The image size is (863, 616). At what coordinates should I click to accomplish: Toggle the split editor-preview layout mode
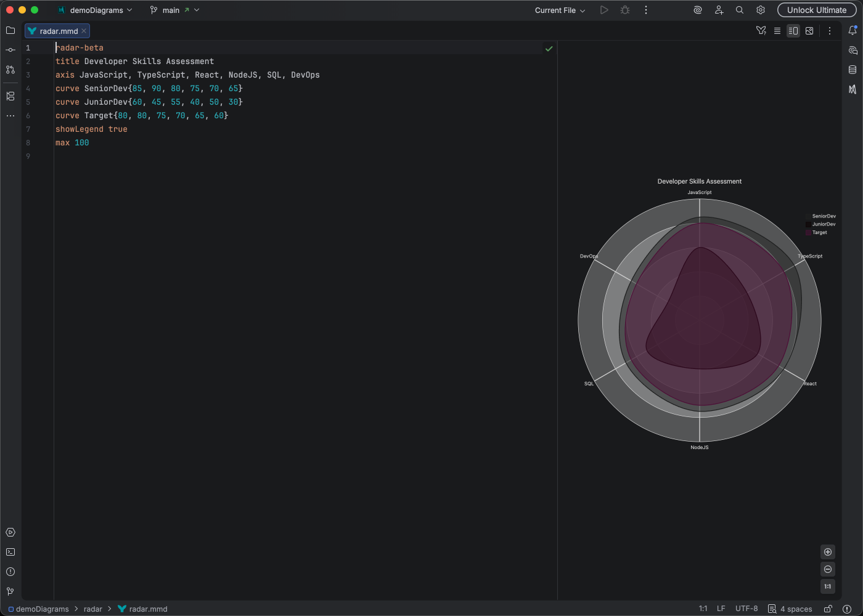coord(793,30)
